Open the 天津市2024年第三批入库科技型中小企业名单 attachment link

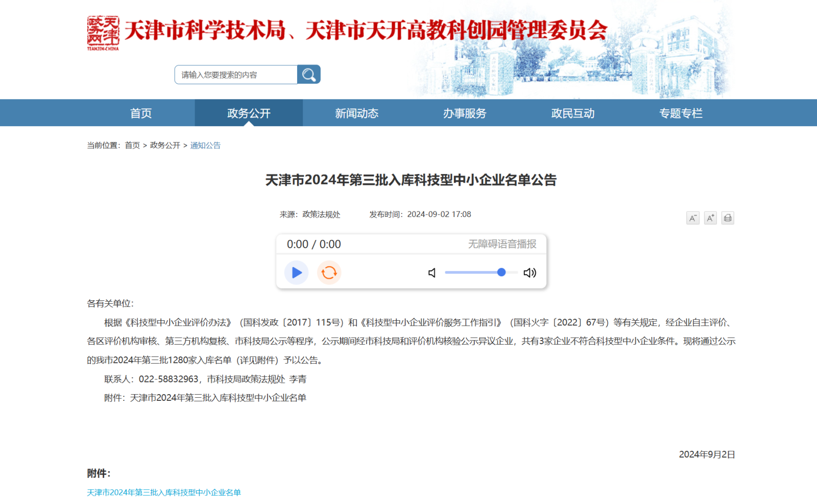pos(164,492)
